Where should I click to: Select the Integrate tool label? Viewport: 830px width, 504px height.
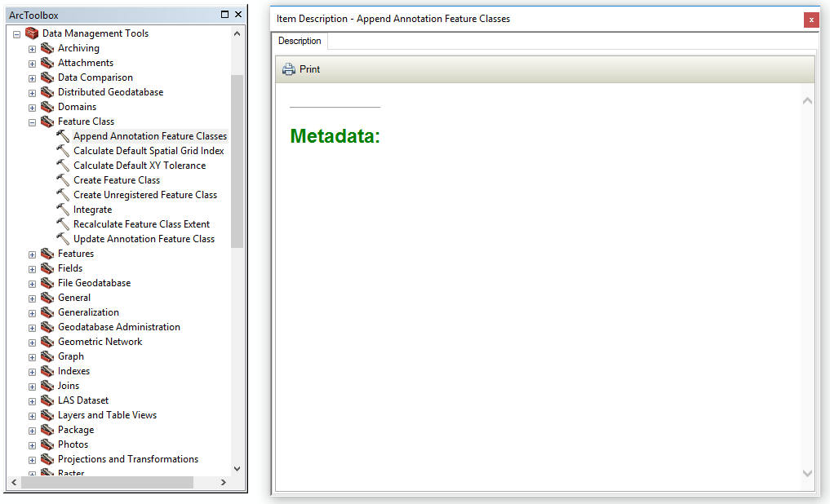tap(93, 210)
